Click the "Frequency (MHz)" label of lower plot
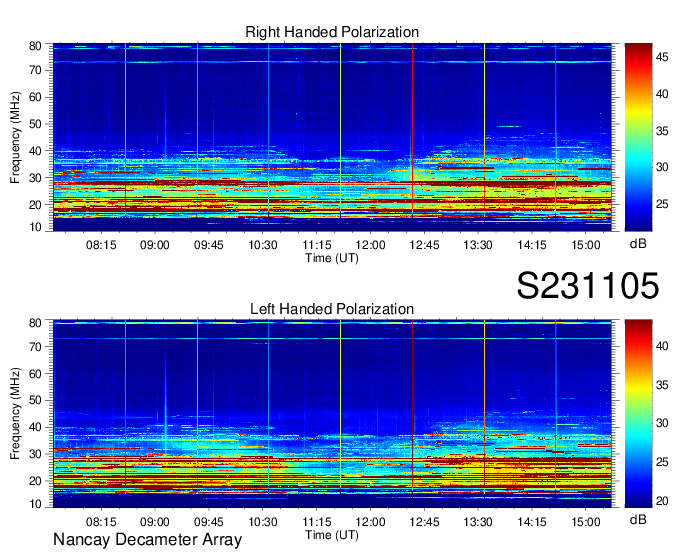 15,414
